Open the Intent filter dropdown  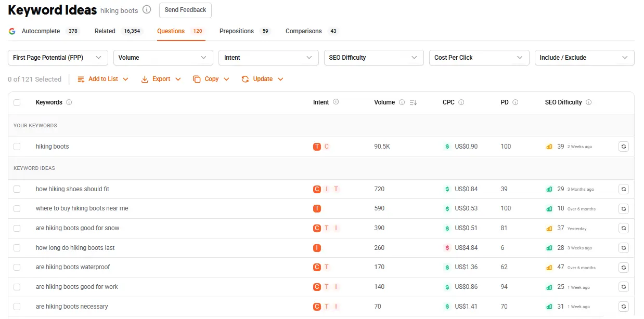click(x=268, y=58)
